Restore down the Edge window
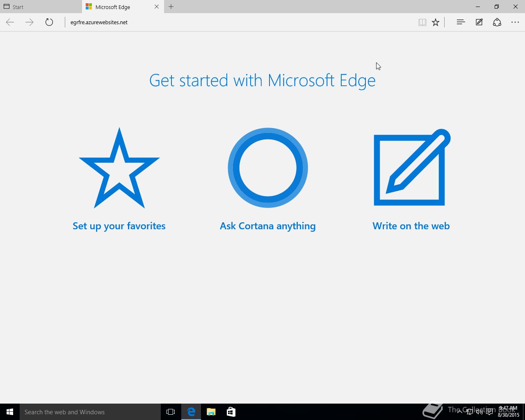This screenshot has height=420, width=525. pos(497,7)
